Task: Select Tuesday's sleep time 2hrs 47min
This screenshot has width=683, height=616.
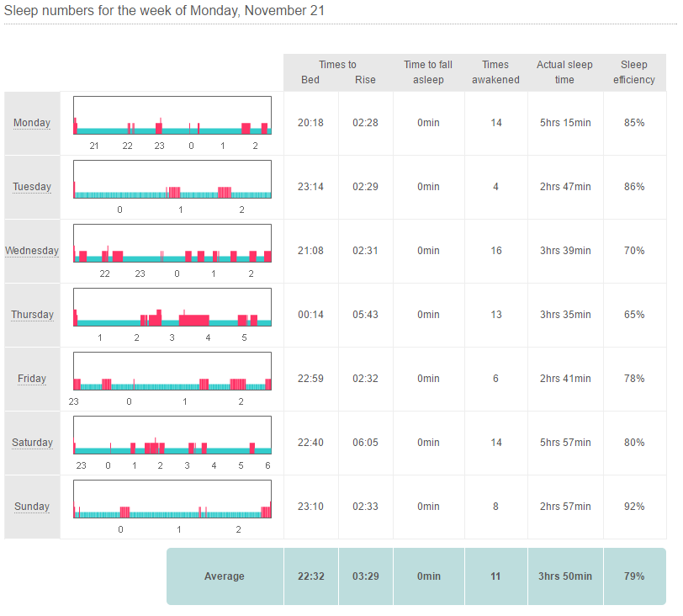Action: click(x=565, y=187)
